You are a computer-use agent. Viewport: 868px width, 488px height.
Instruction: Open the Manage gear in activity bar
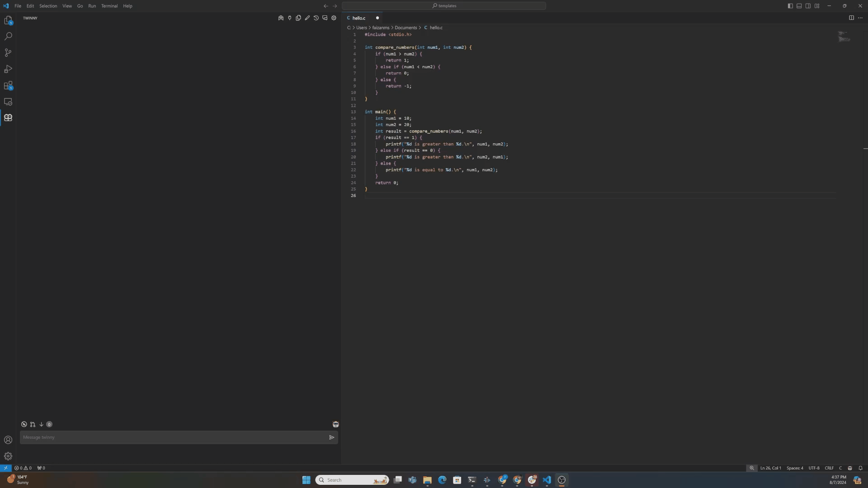tap(8, 456)
